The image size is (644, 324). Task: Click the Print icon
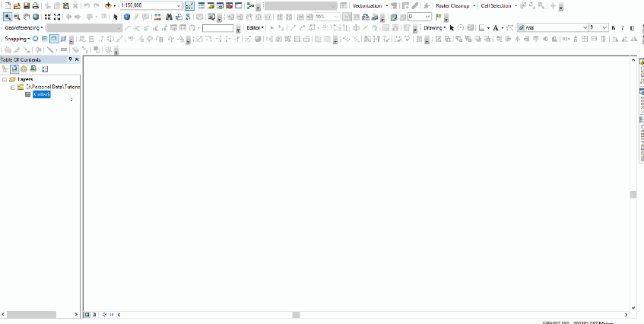tap(35, 6)
